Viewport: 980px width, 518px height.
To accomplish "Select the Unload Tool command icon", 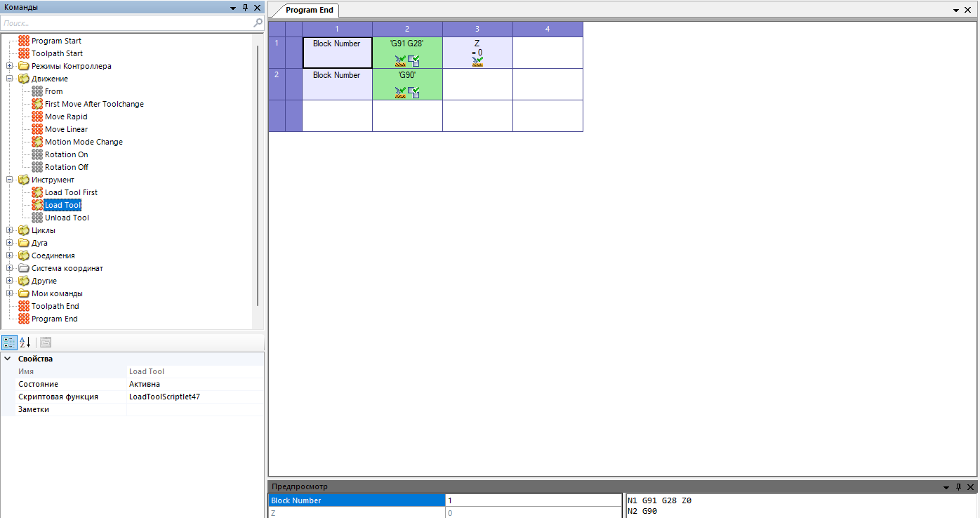I will pyautogui.click(x=37, y=218).
